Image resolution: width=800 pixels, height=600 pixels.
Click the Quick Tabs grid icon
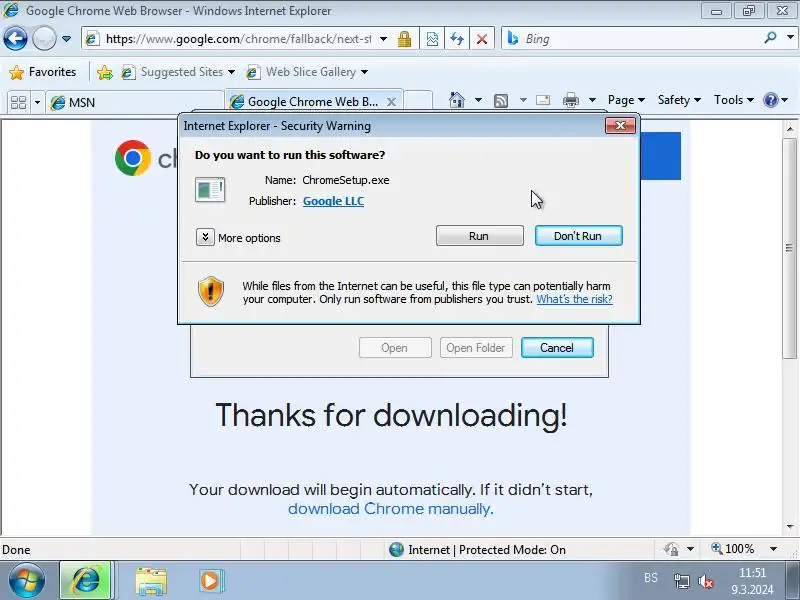(x=19, y=102)
